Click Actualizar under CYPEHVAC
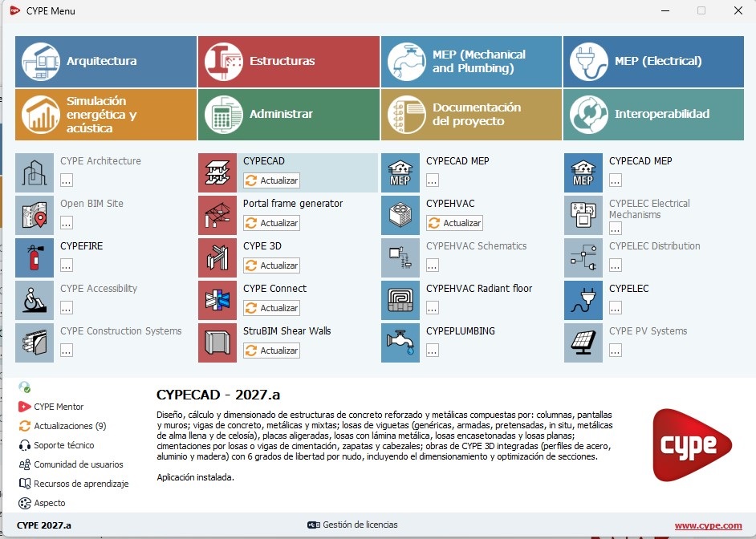Viewport: 756px width, 539px height. pyautogui.click(x=455, y=223)
